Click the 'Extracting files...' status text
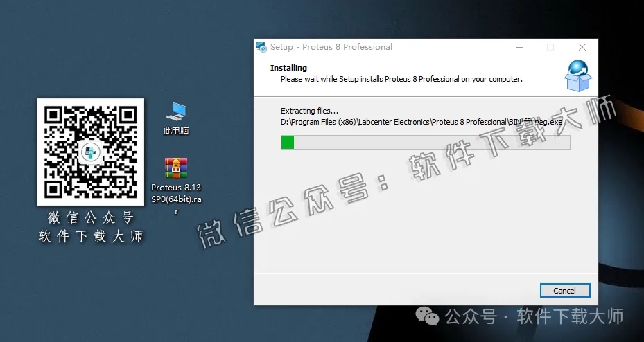The image size is (644, 342). tap(309, 111)
